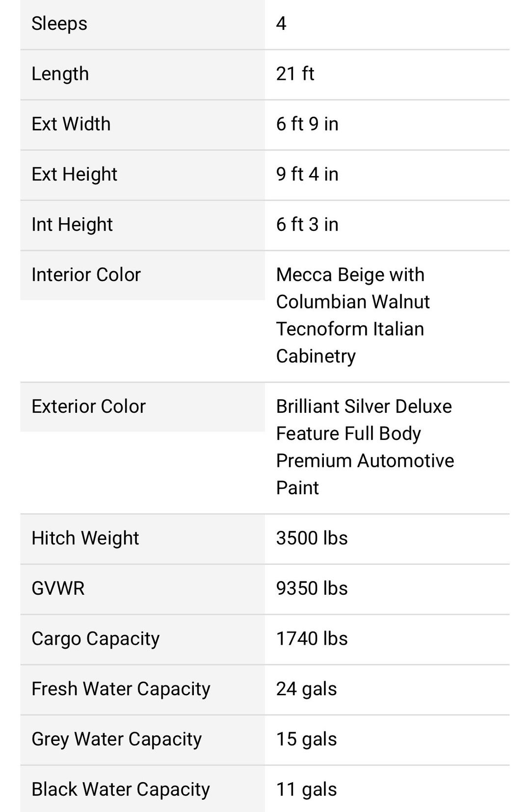Click the 15 gals grey water value

tap(307, 739)
